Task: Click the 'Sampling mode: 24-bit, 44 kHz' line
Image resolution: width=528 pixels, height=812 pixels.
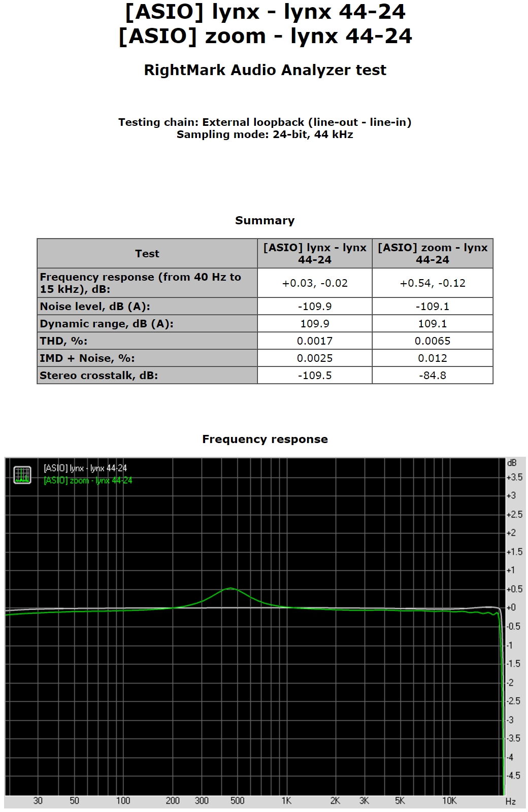Action: coord(265,134)
